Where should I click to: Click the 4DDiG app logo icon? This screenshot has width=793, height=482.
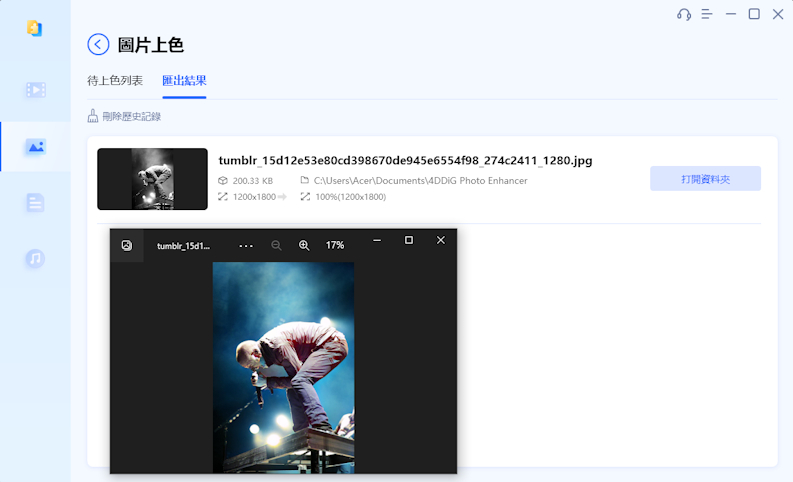(34, 28)
